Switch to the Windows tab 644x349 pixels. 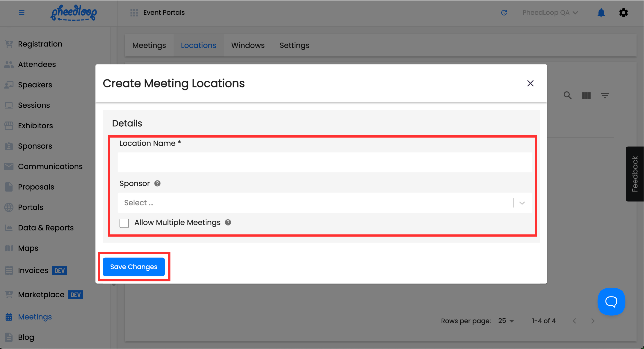[247, 45]
